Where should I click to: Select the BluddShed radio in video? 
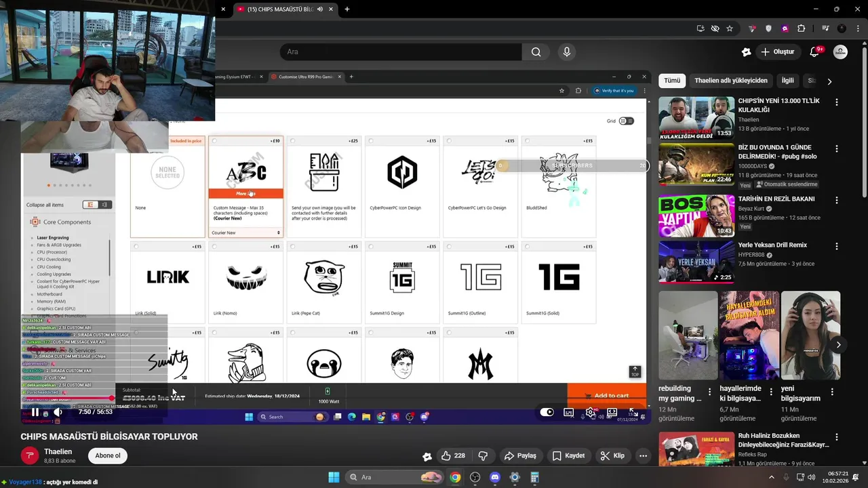point(527,141)
